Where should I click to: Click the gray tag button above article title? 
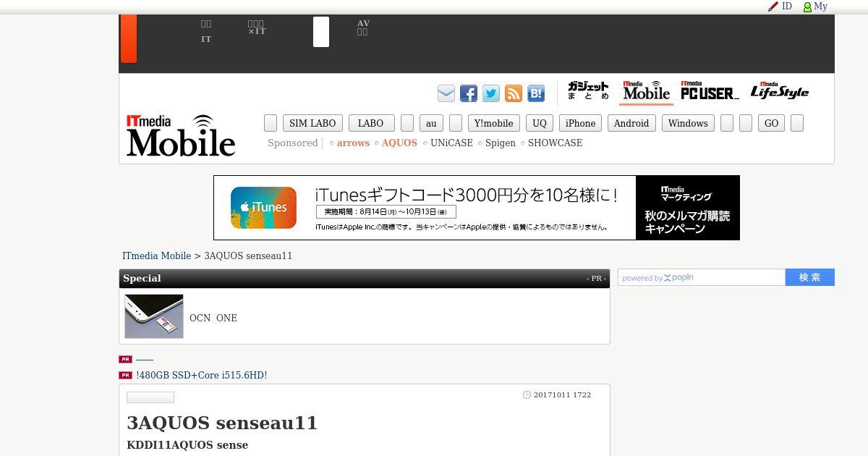(150, 397)
